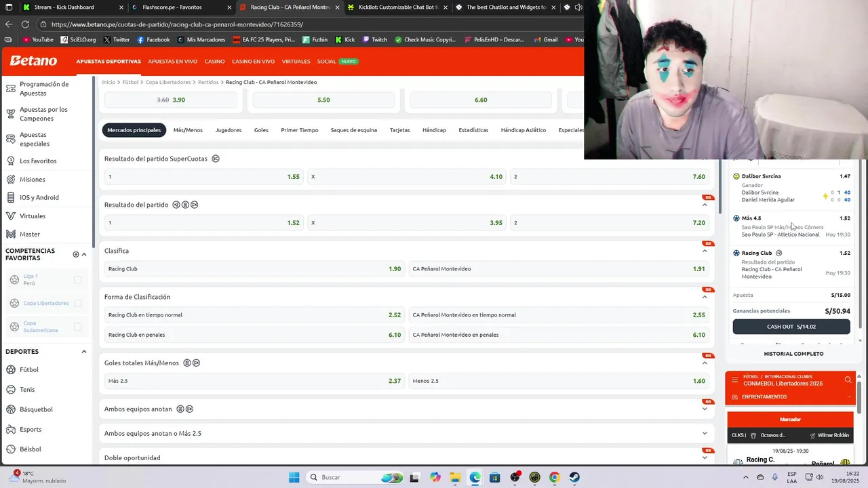Open iOS y Android icon

11,197
